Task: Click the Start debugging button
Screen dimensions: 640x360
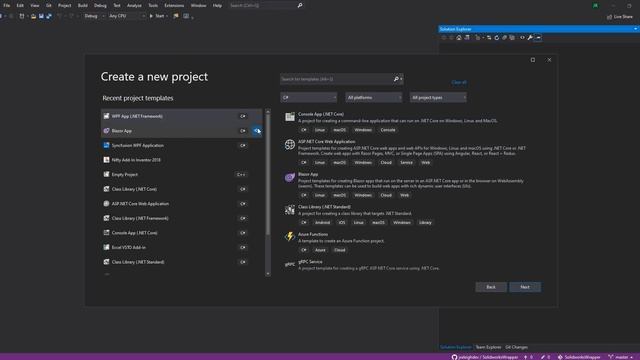Action: 157,16
